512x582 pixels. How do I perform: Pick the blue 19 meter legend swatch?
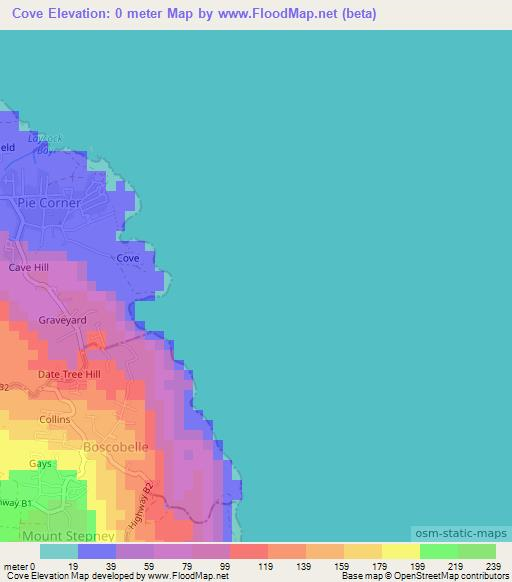pyautogui.click(x=97, y=551)
